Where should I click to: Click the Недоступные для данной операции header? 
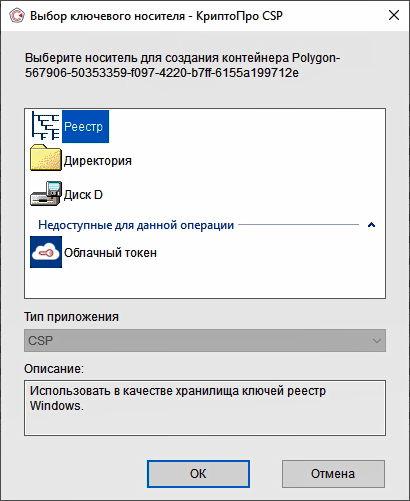(136, 225)
